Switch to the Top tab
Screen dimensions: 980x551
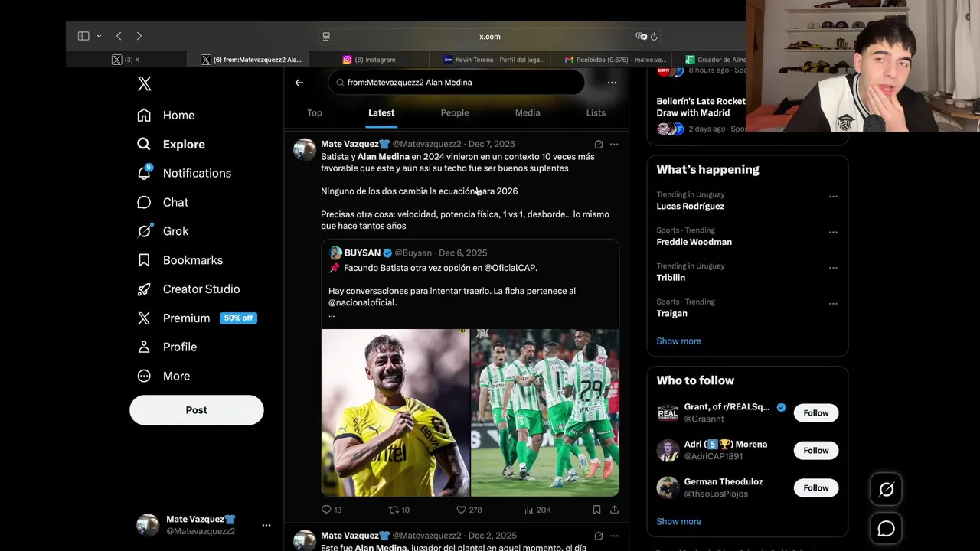pyautogui.click(x=315, y=112)
